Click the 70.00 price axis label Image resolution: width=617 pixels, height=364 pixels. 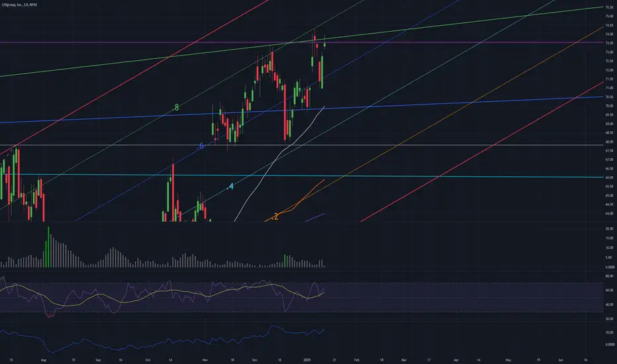(x=609, y=106)
